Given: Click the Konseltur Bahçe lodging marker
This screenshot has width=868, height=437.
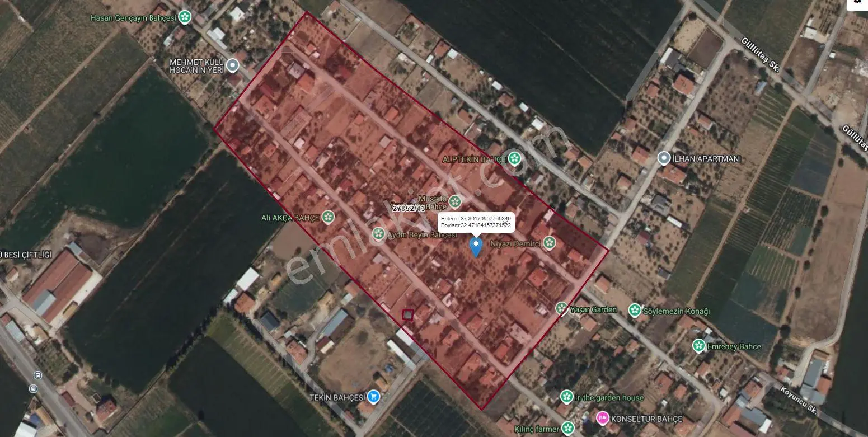Looking at the screenshot, I should (x=602, y=418).
